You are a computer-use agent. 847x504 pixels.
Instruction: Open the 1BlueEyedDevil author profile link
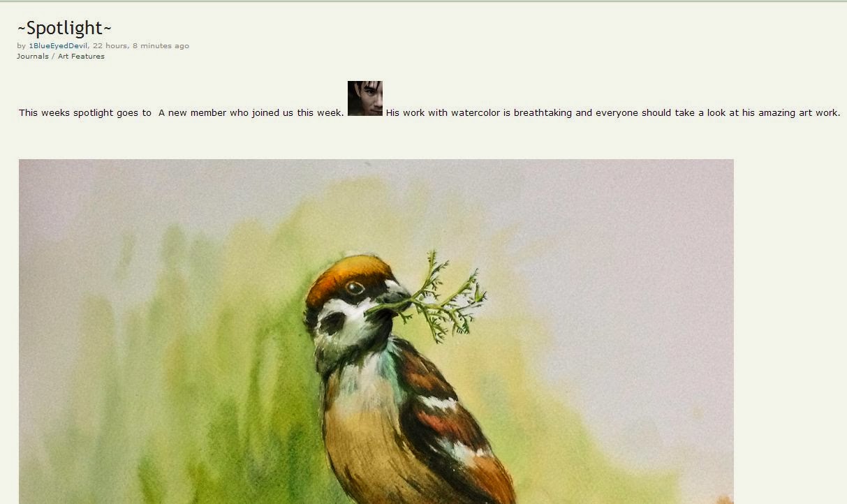click(x=58, y=46)
